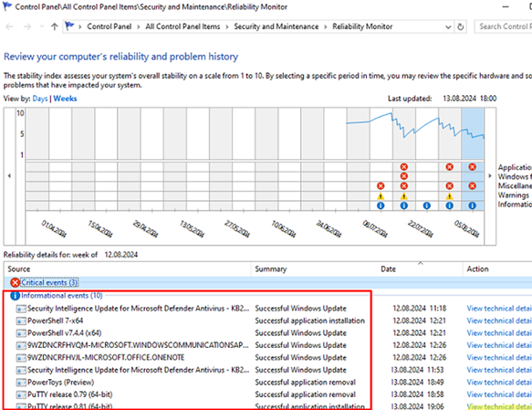Switch the chart view to Days
The width and height of the screenshot is (532, 410).
click(x=40, y=99)
